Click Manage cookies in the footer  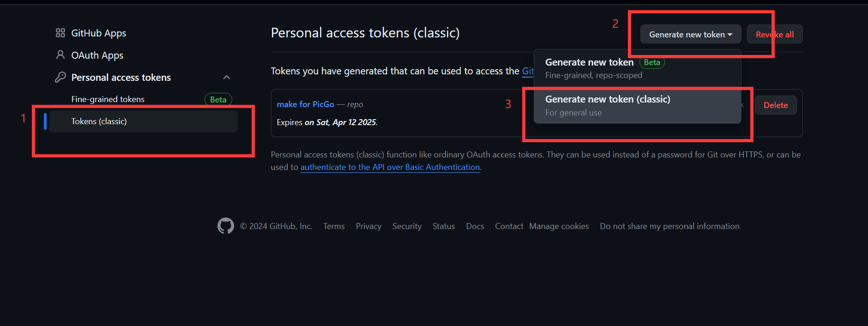pyautogui.click(x=559, y=226)
